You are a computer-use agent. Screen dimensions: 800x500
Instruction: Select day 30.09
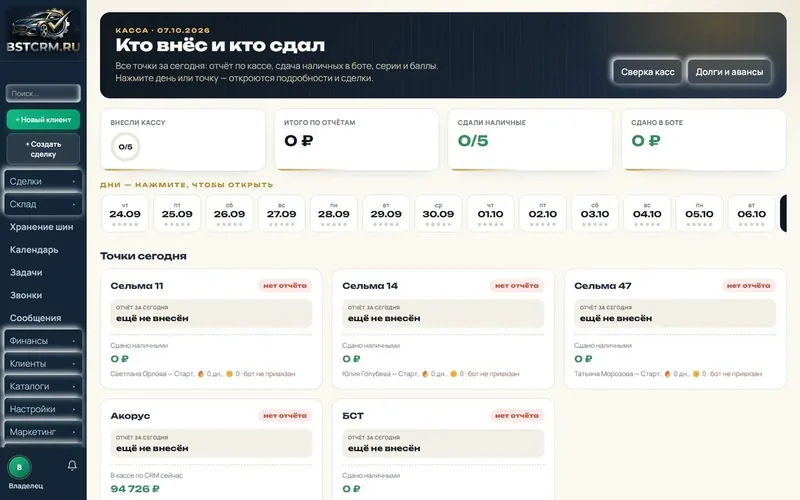tap(438, 214)
